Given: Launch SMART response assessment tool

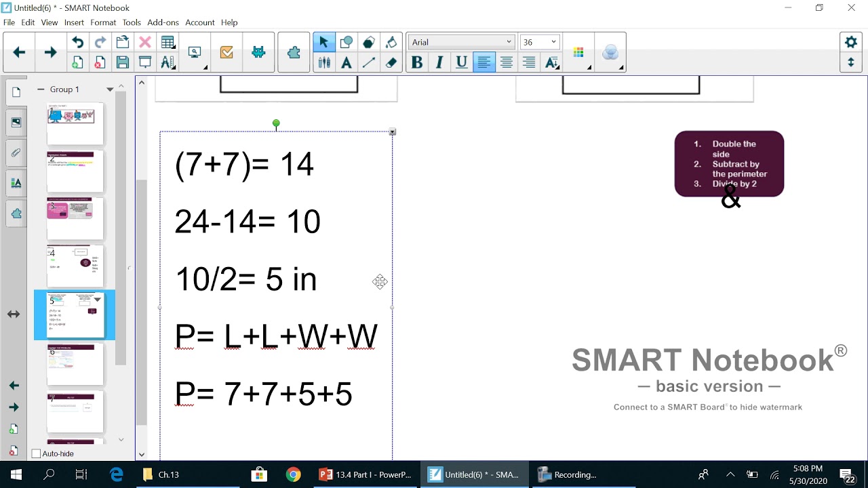Looking at the screenshot, I should coord(226,52).
